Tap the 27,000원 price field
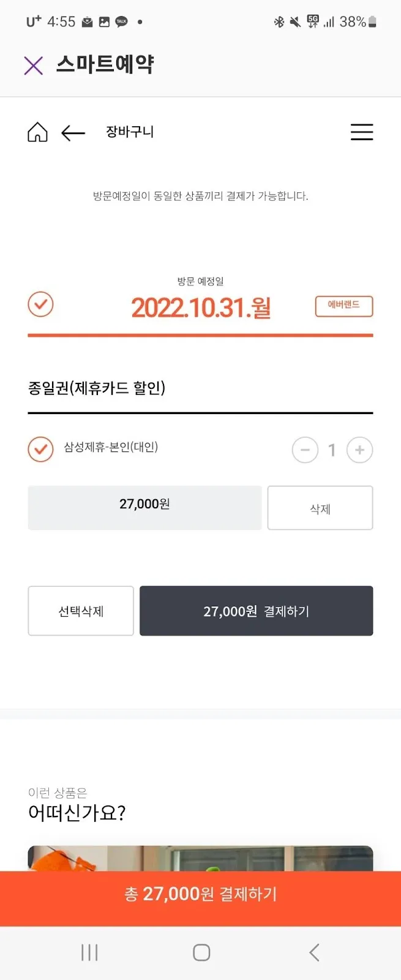 (x=144, y=508)
